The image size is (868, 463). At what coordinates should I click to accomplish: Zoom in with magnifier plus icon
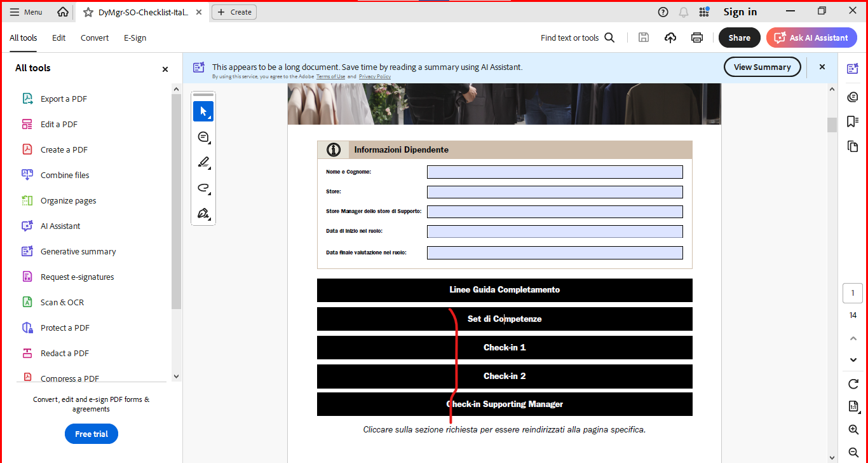click(x=853, y=430)
